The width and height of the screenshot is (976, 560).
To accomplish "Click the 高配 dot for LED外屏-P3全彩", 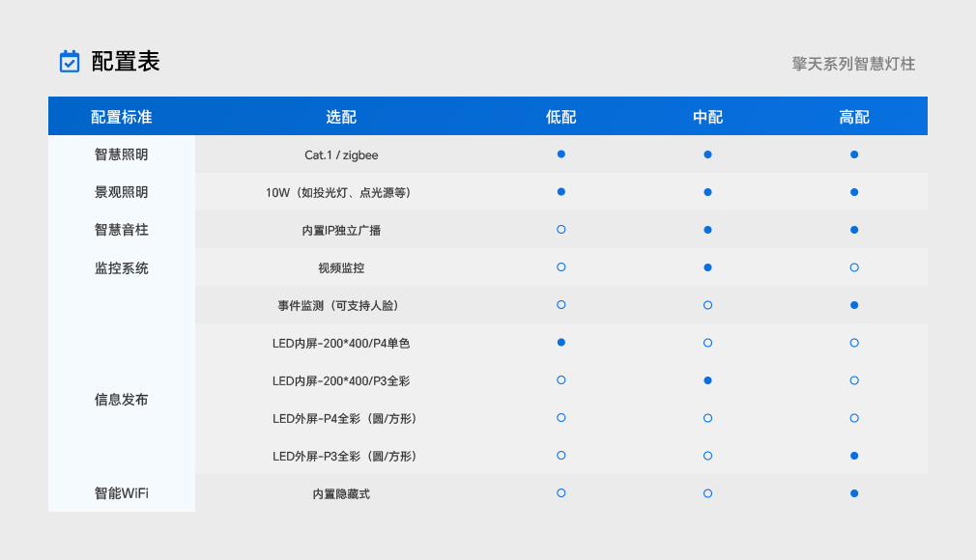I will (x=854, y=456).
